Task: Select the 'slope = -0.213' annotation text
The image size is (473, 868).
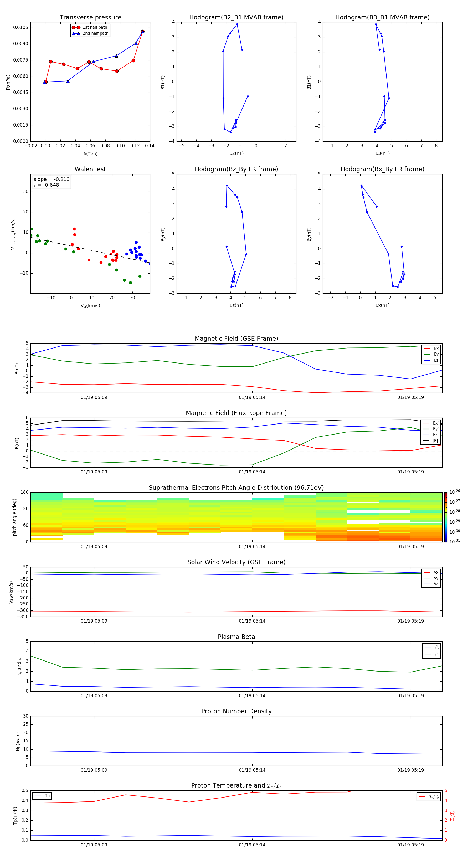Action: pos(52,179)
